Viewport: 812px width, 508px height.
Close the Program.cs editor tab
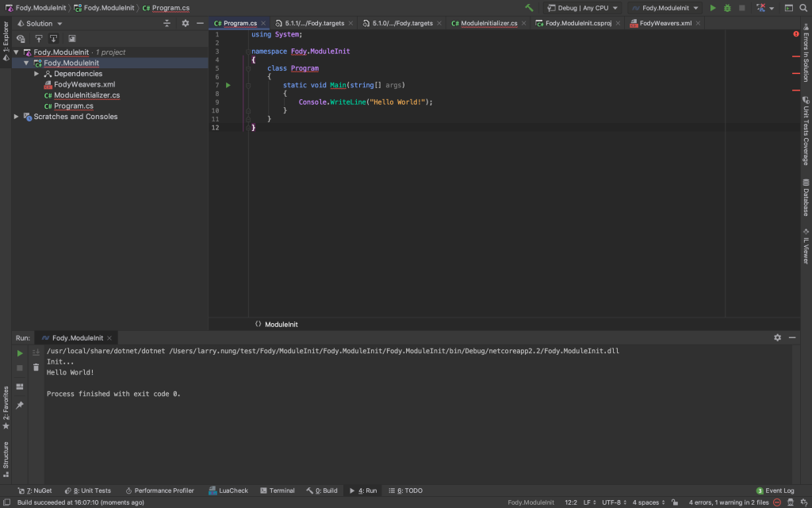click(263, 23)
